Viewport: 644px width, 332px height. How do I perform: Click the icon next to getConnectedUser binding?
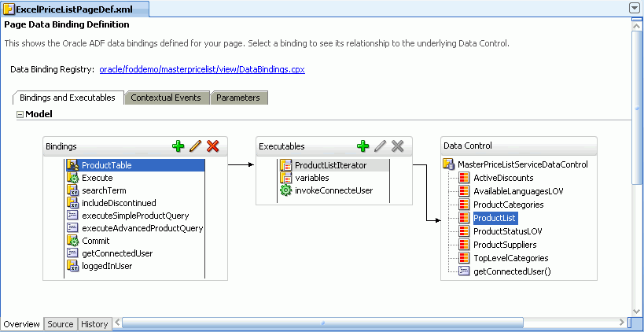click(x=72, y=253)
